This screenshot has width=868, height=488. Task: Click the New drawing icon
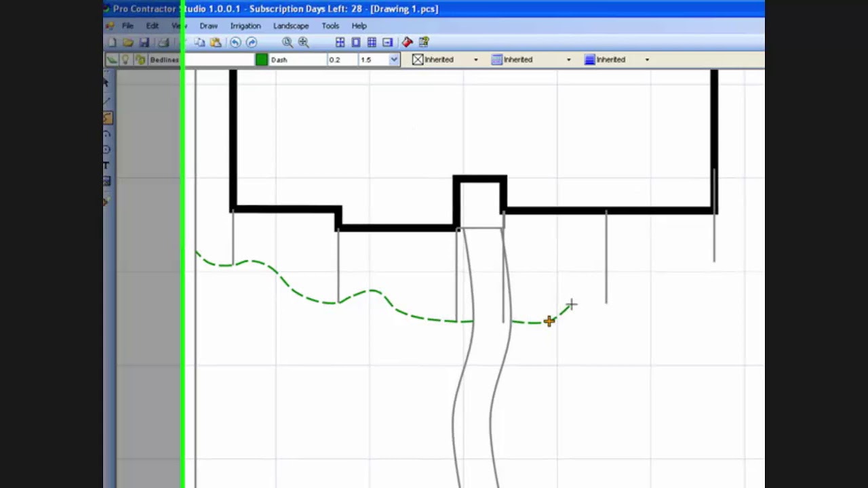coord(112,43)
